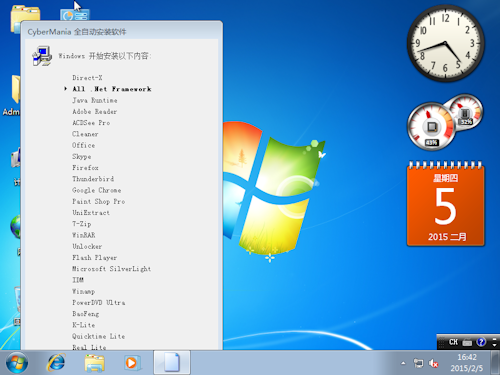Click the Office entry
The height and width of the screenshot is (375, 500).
pyautogui.click(x=83, y=145)
